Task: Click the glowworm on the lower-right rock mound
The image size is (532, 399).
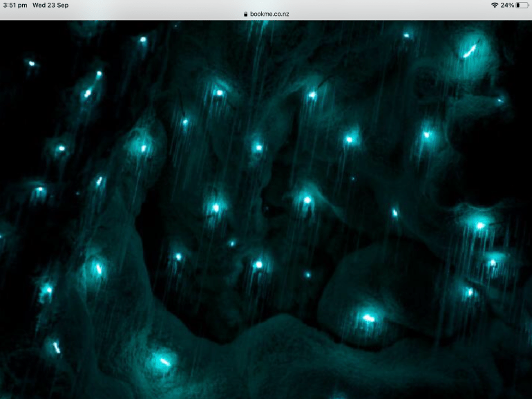Action: 368,318
